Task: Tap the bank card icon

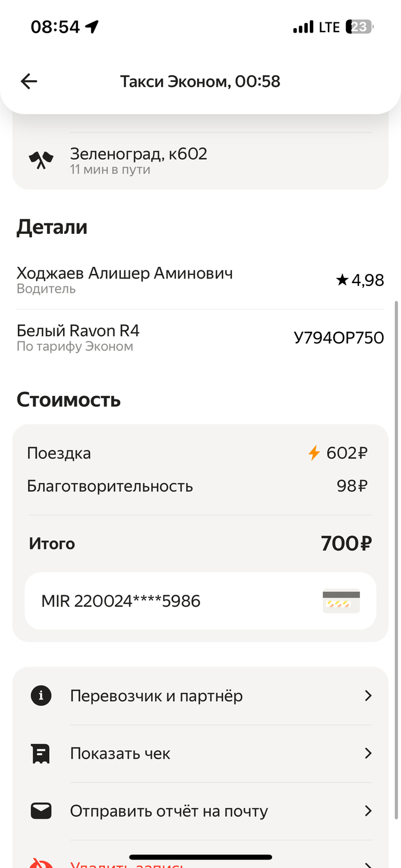Action: [341, 601]
